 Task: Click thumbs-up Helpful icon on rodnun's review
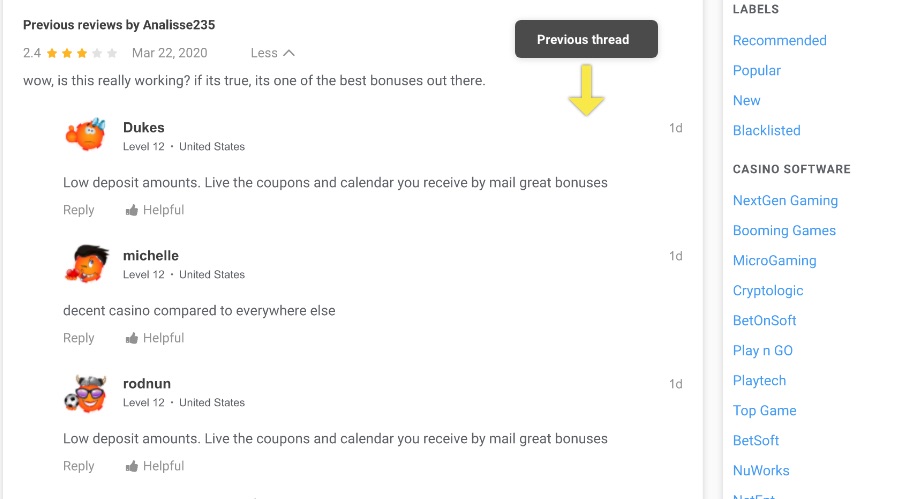pos(132,466)
